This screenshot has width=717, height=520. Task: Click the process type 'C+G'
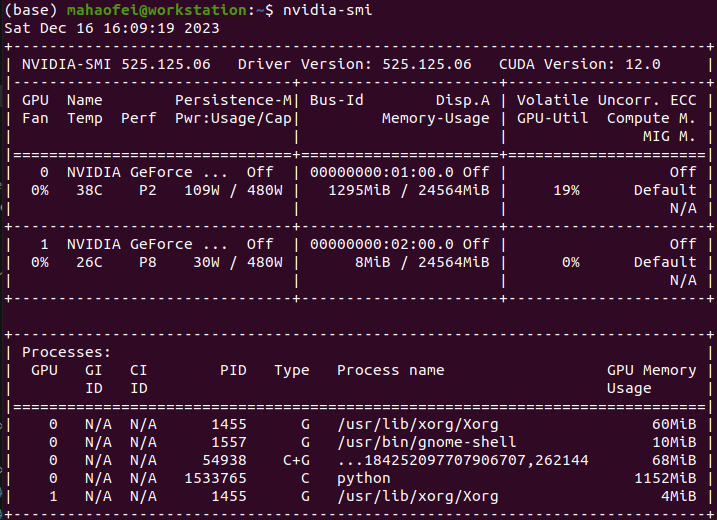tap(296, 460)
